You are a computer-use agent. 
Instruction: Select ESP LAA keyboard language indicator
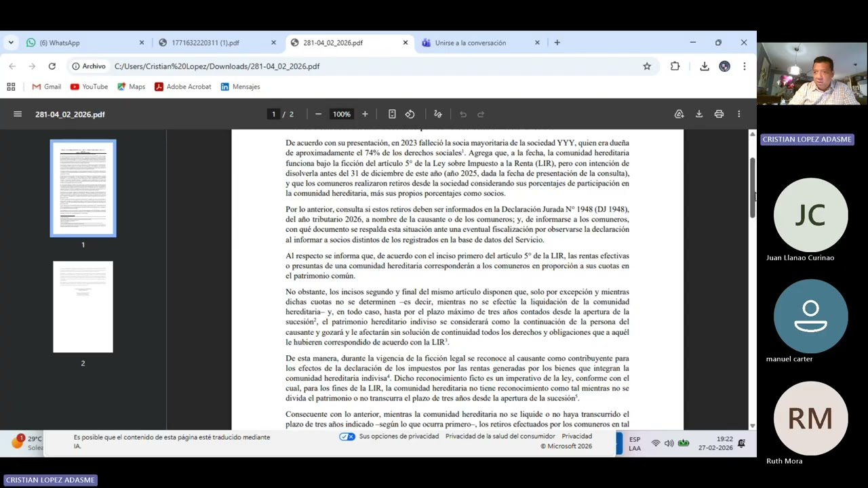[635, 443]
